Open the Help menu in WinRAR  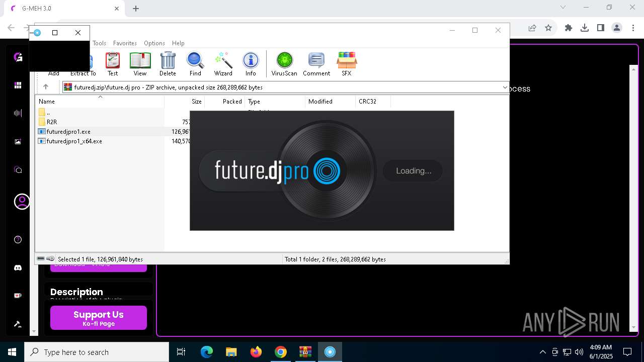tap(178, 43)
